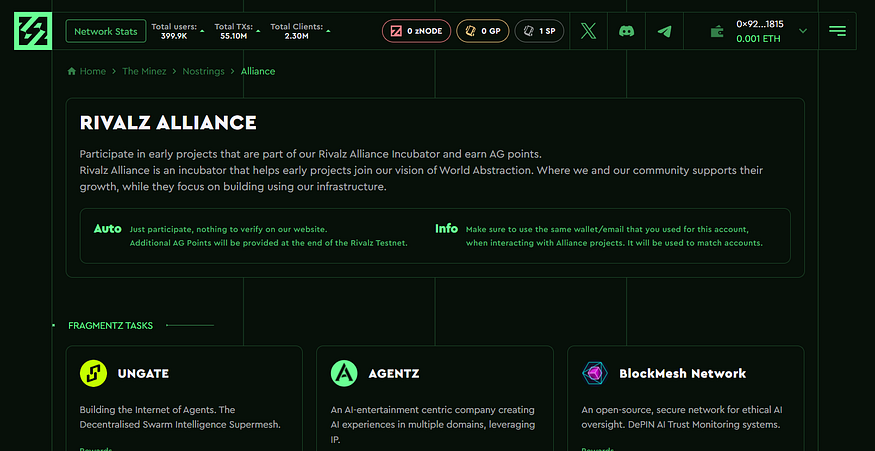This screenshot has height=451, width=875.
Task: Click the zNODE icon in badge
Action: coord(396,31)
